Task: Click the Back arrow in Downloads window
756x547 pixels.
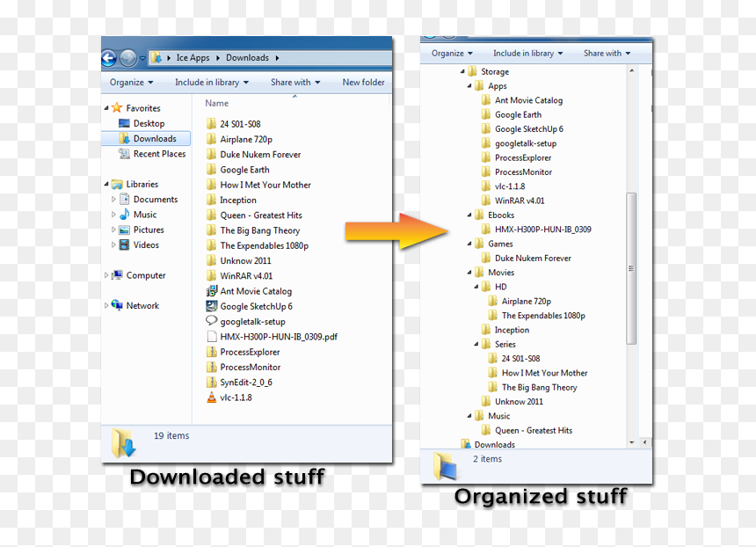Action: point(109,58)
